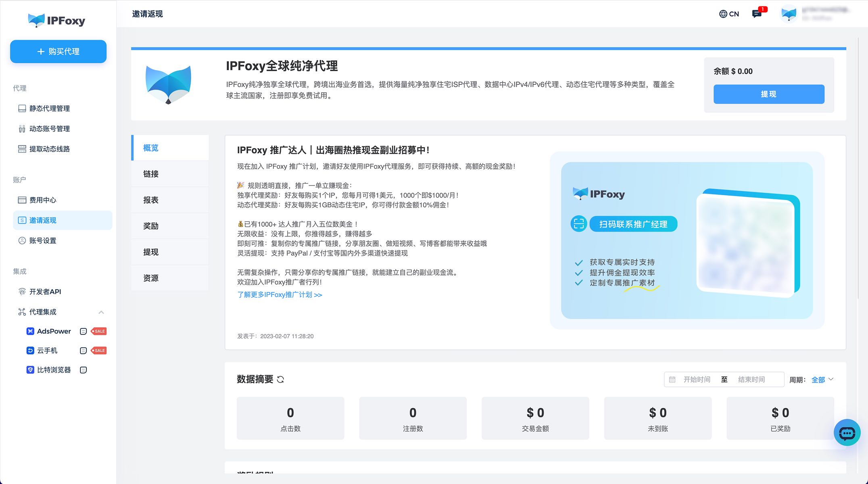Image resolution: width=868 pixels, height=484 pixels.
Task: Click the 动态账号管理 icon
Action: click(x=22, y=129)
